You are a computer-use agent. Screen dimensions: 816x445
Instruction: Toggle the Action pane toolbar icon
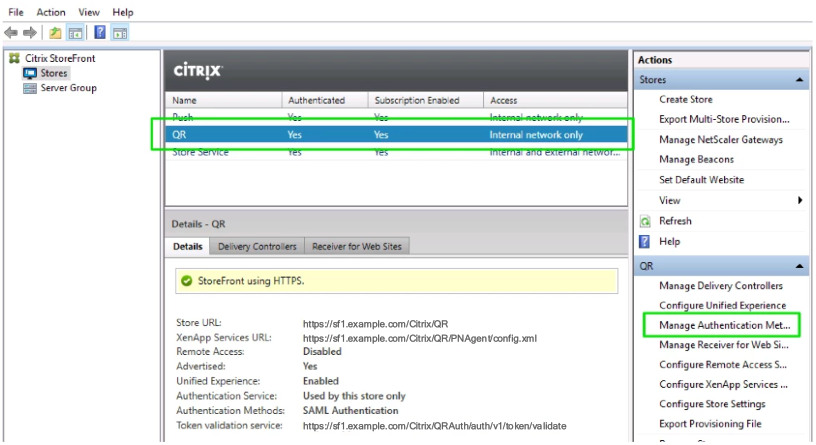[x=119, y=32]
